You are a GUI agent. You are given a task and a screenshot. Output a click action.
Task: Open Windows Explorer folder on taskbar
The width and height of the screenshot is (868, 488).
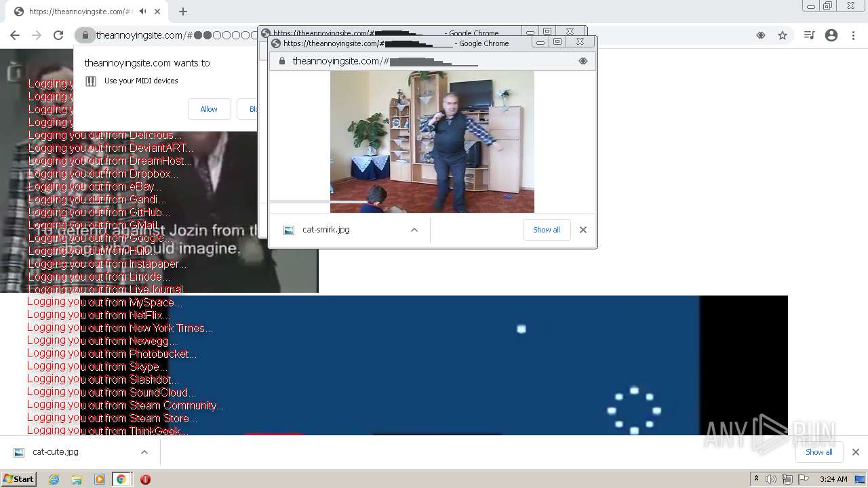[x=77, y=479]
